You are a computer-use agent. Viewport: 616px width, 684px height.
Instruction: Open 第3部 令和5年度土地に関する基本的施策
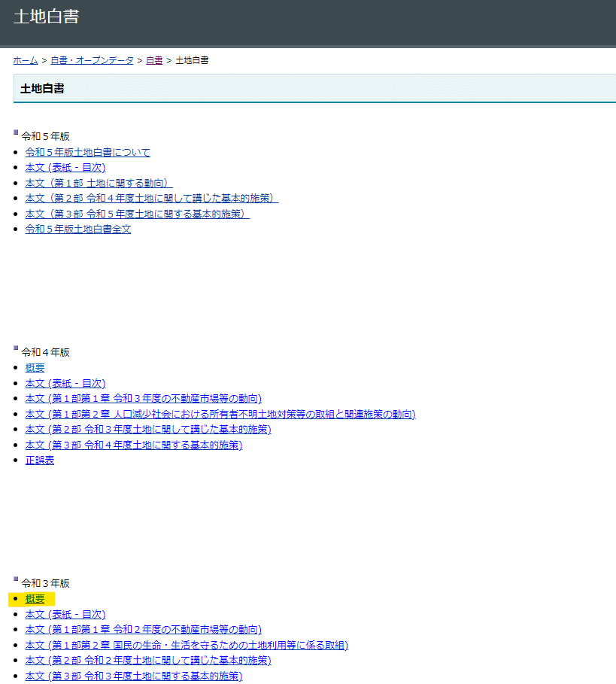(138, 214)
